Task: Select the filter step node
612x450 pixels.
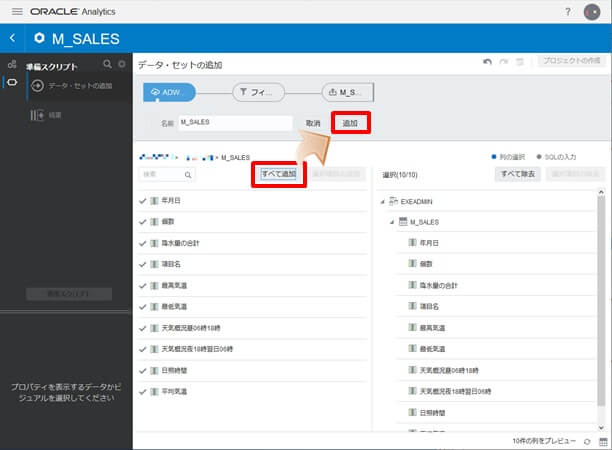Action: pos(258,92)
